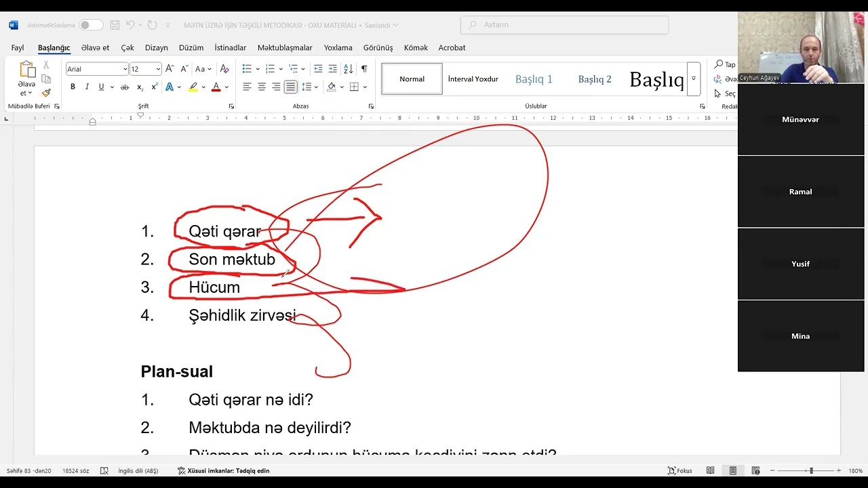Activate the Format Painter brush
868x488 pixels.
tap(46, 93)
